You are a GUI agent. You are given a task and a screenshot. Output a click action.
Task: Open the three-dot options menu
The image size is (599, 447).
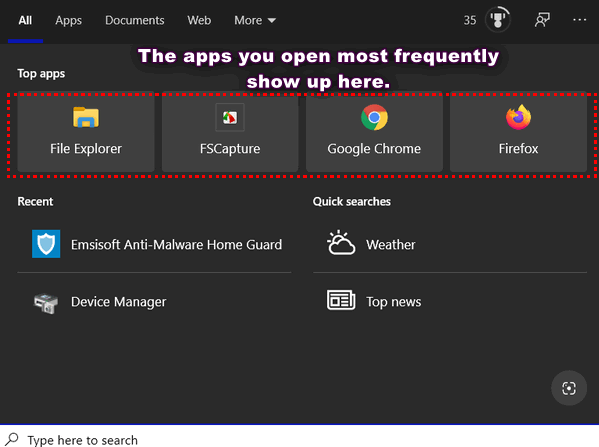[579, 20]
